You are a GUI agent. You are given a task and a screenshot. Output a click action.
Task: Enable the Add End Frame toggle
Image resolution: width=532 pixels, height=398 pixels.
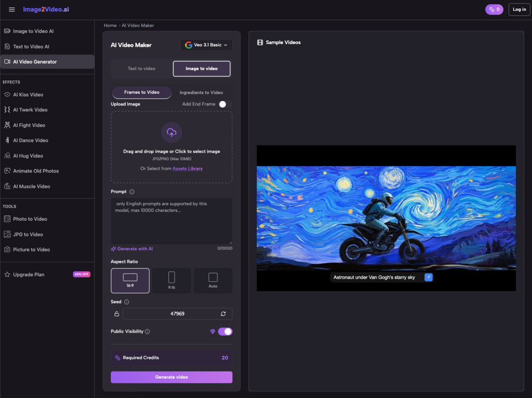coord(224,104)
